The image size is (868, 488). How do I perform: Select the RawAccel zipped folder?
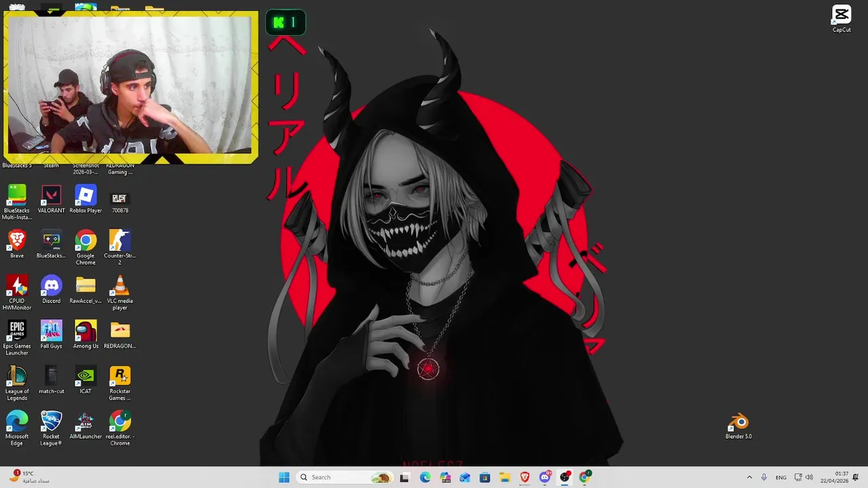click(85, 290)
